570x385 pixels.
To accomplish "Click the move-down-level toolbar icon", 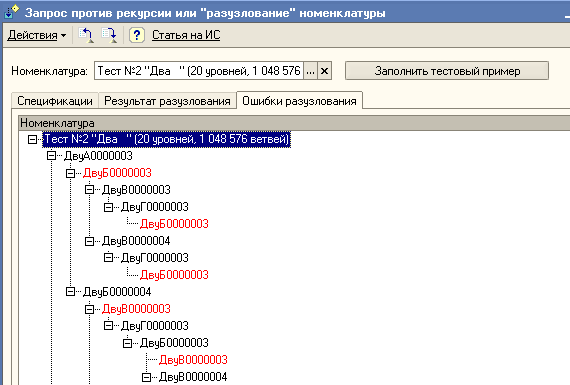I will (x=109, y=35).
